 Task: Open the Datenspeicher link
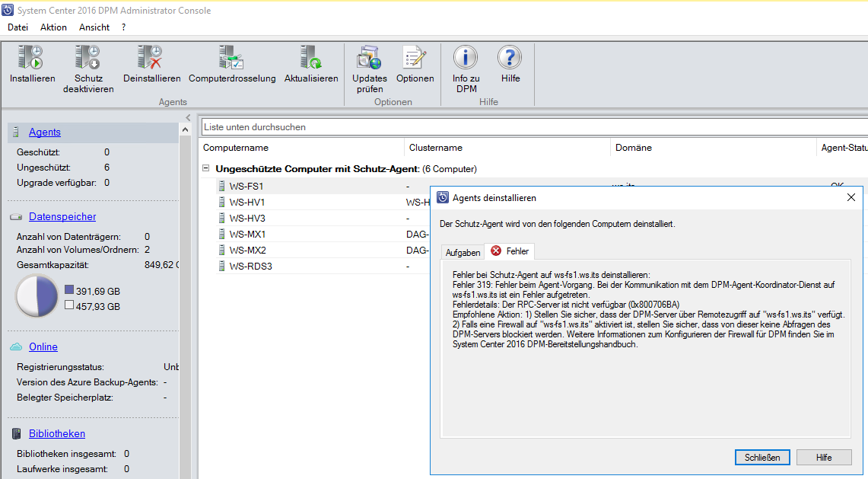(62, 217)
